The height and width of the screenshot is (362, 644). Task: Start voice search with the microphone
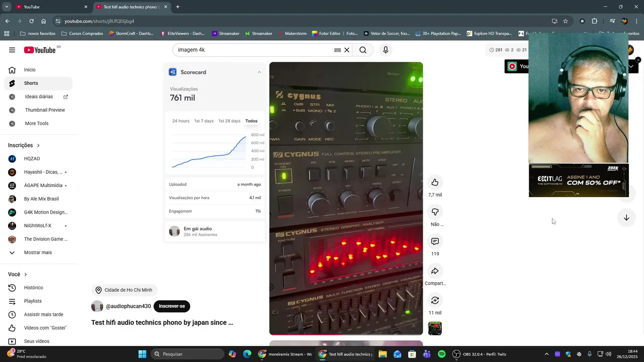(x=386, y=50)
